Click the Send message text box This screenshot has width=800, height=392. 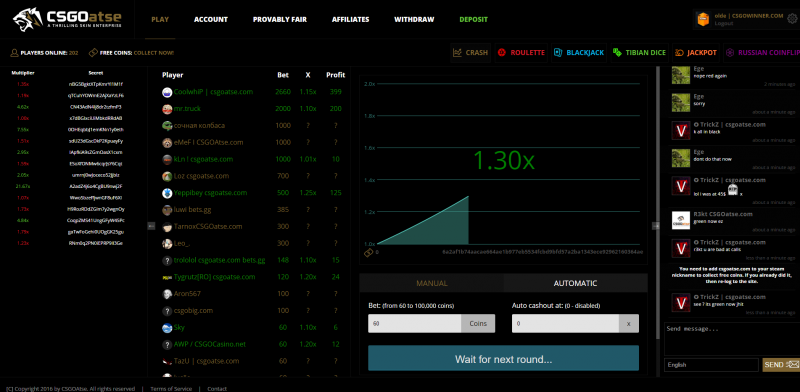[731, 338]
